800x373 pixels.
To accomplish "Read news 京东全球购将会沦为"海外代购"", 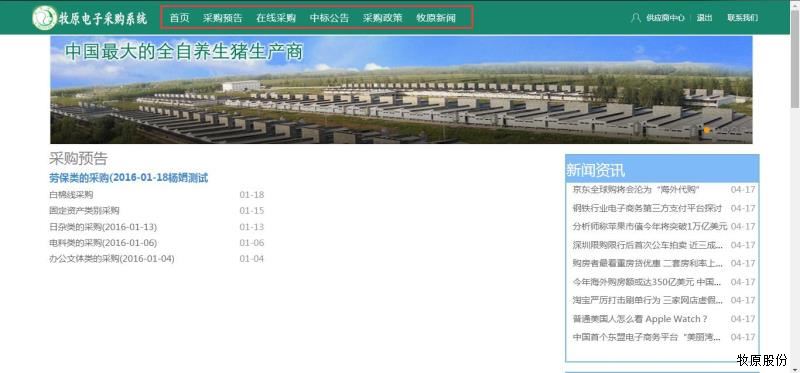I will pyautogui.click(x=636, y=190).
